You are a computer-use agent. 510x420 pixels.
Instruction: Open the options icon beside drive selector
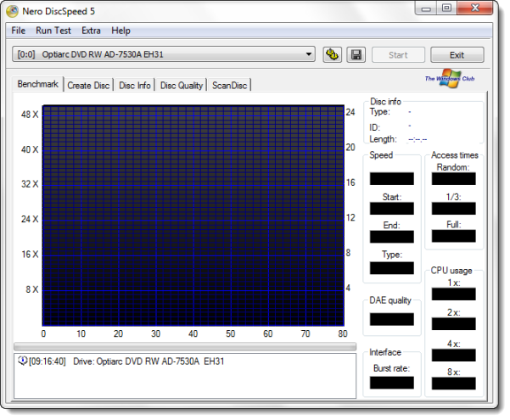[333, 55]
